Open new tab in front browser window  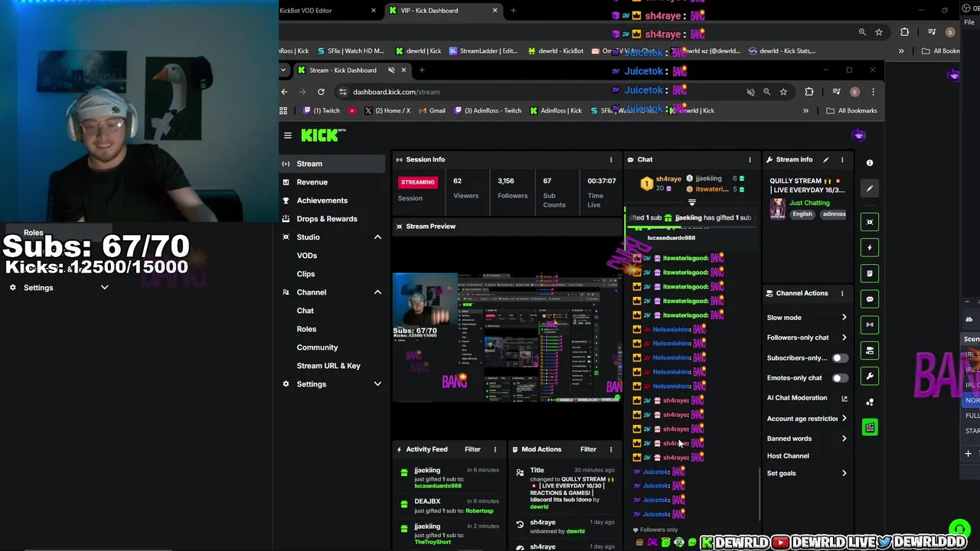[422, 70]
